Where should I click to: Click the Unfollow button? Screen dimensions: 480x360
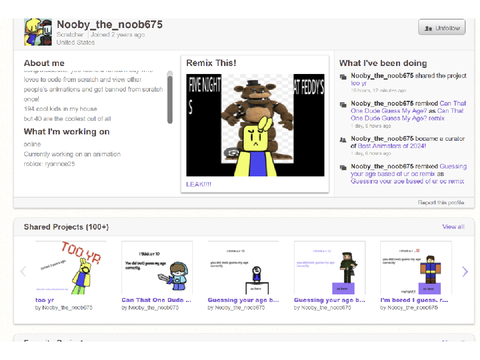(x=442, y=27)
